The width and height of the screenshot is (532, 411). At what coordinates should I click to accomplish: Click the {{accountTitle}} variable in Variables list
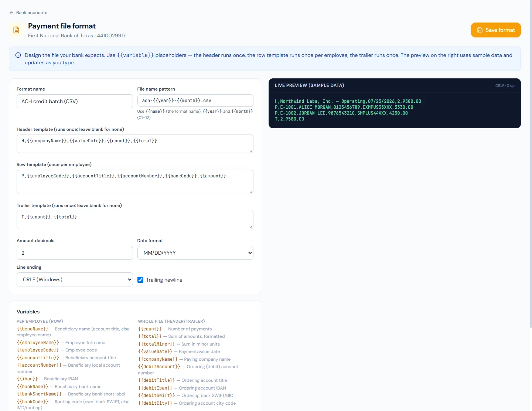[x=38, y=358]
